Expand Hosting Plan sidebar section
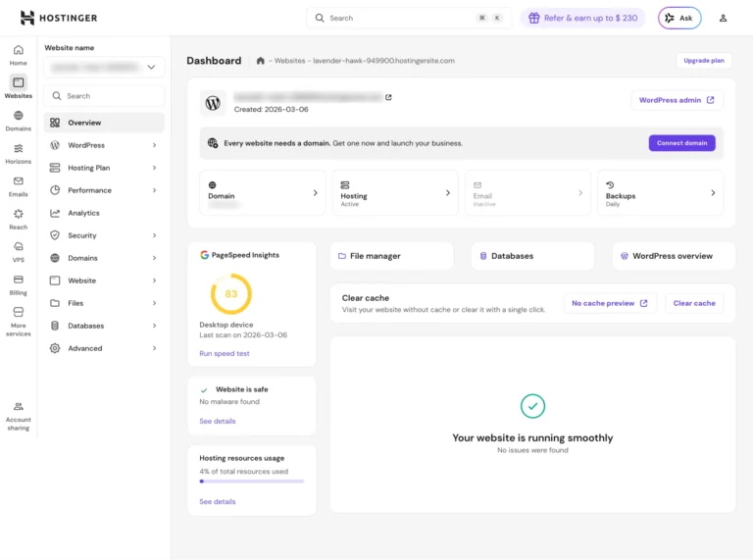753x560 pixels. [x=104, y=168]
